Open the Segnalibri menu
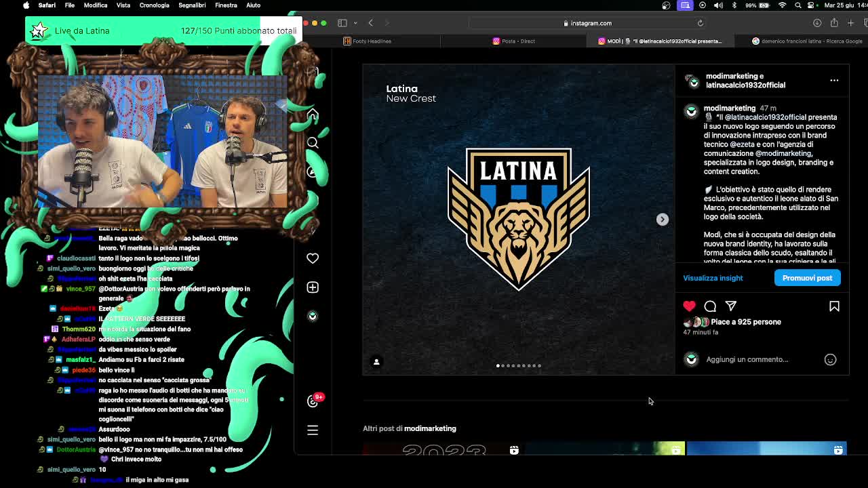 click(x=192, y=5)
